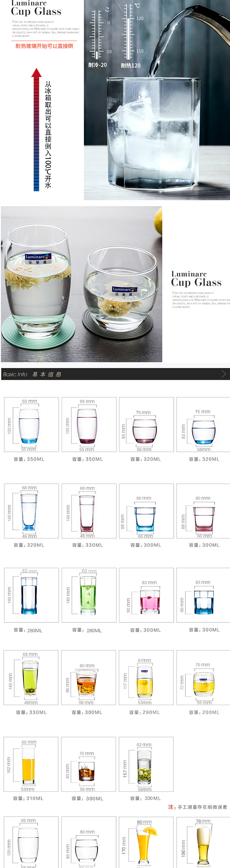Open the orange juice 310ML tall glass
230x868 pixels.
click(31, 764)
